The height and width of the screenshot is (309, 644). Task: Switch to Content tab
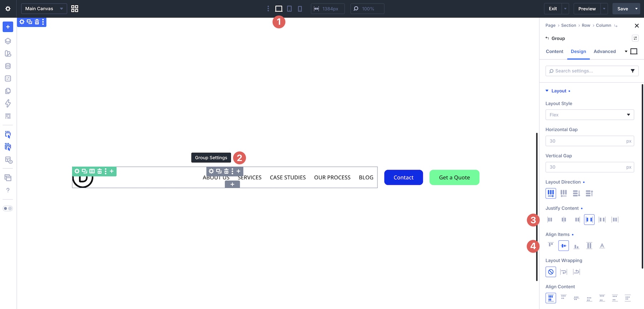point(555,51)
